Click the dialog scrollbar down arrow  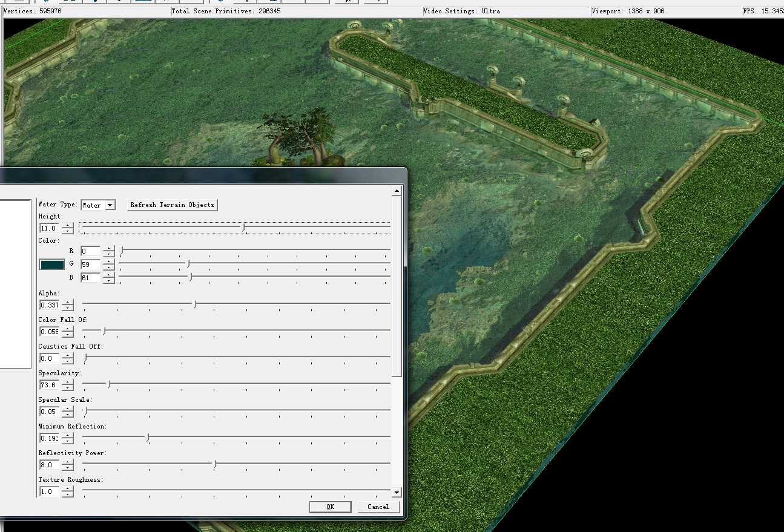(397, 493)
